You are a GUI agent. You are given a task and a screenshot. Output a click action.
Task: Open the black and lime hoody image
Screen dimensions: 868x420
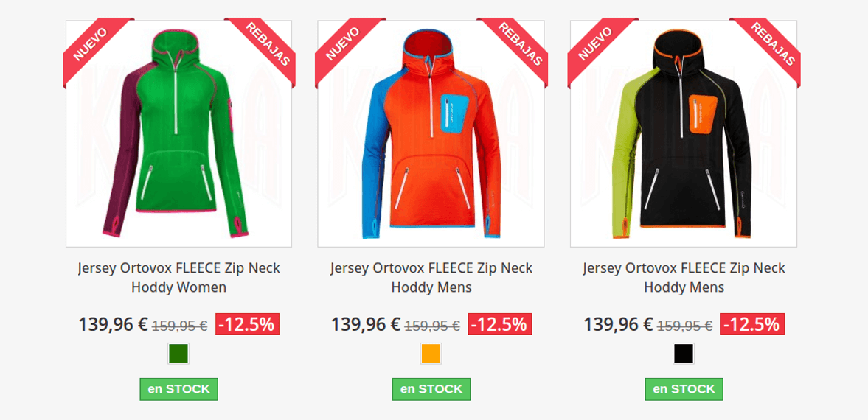pos(683,133)
